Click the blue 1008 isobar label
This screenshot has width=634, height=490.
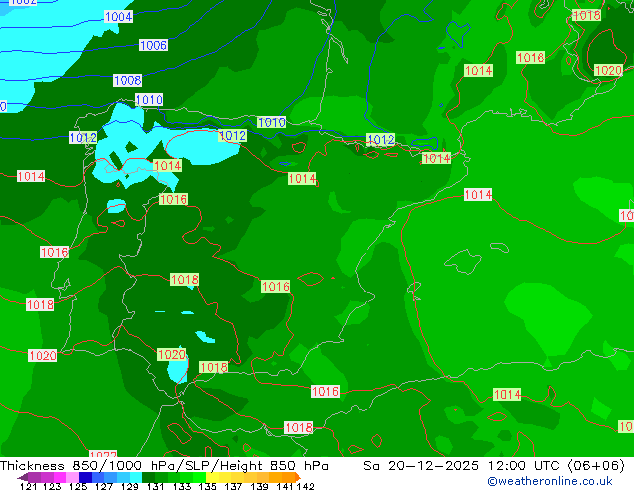127,80
